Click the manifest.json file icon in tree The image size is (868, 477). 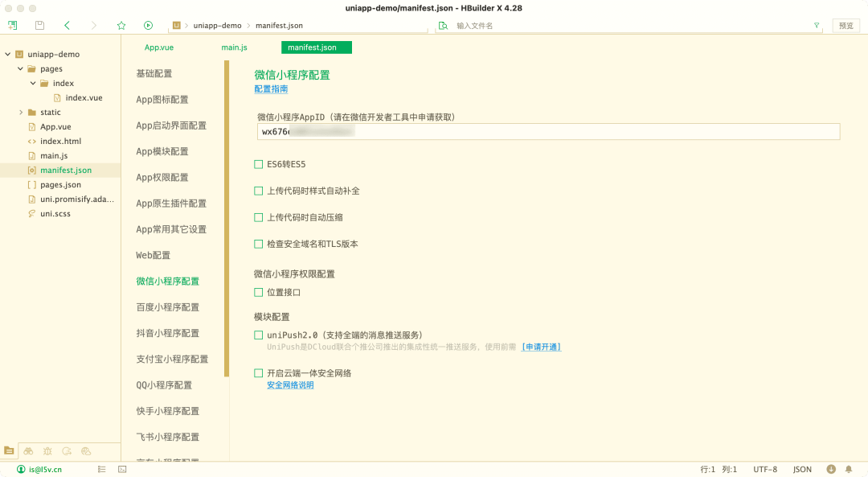pos(31,170)
